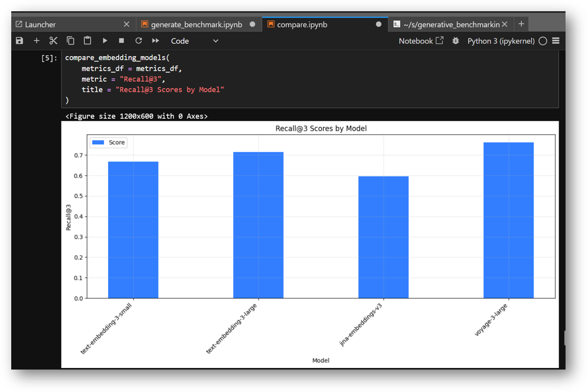Screen dimensions: 588x392
Task: Open a new Launcher with the plus button
Action: 521,24
